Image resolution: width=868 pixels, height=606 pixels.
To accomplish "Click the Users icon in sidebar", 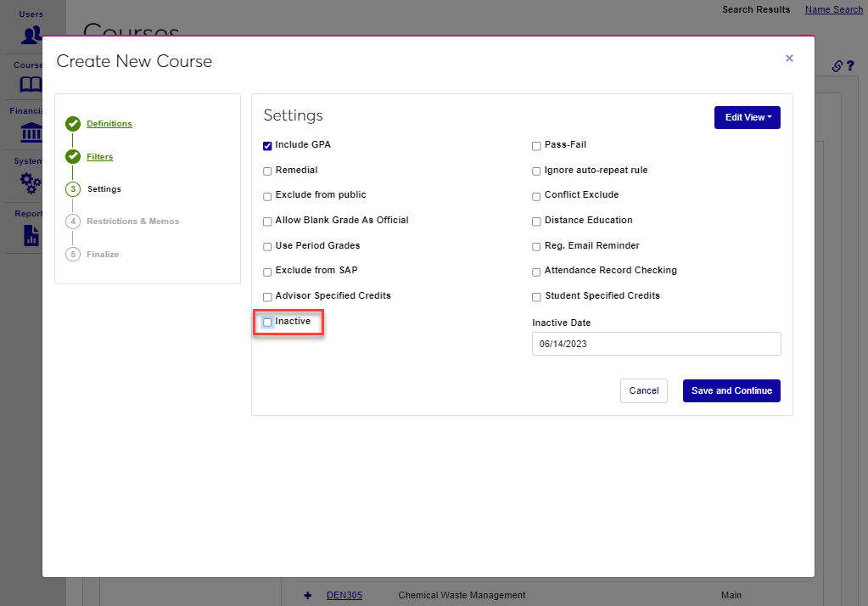I will (31, 35).
